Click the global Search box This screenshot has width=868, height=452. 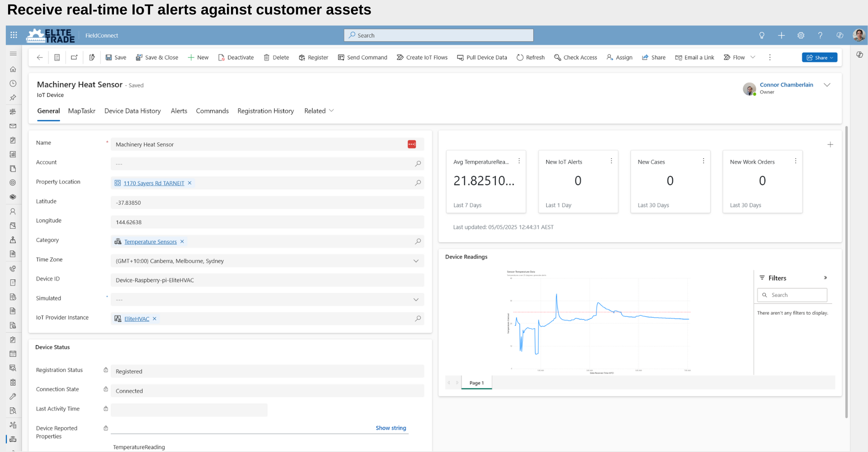(439, 35)
